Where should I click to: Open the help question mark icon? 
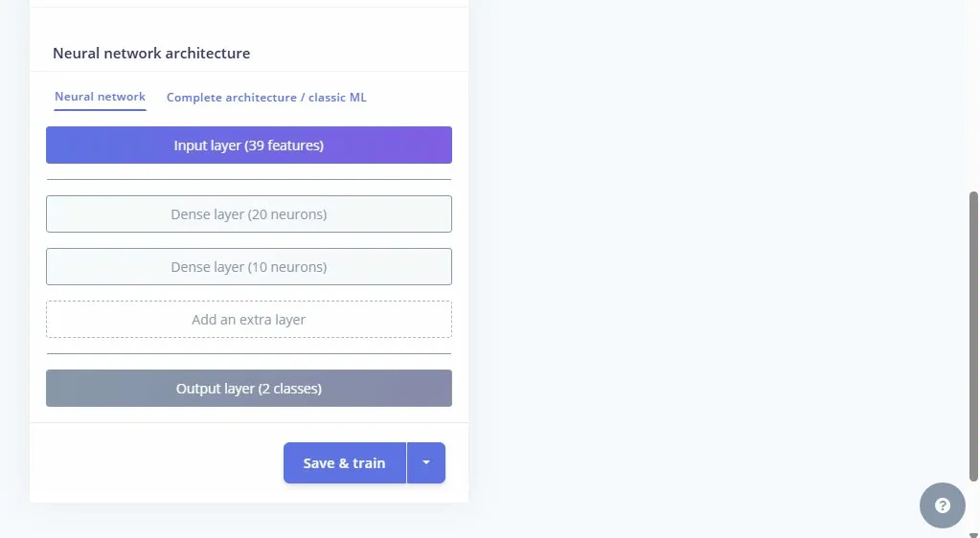943,505
